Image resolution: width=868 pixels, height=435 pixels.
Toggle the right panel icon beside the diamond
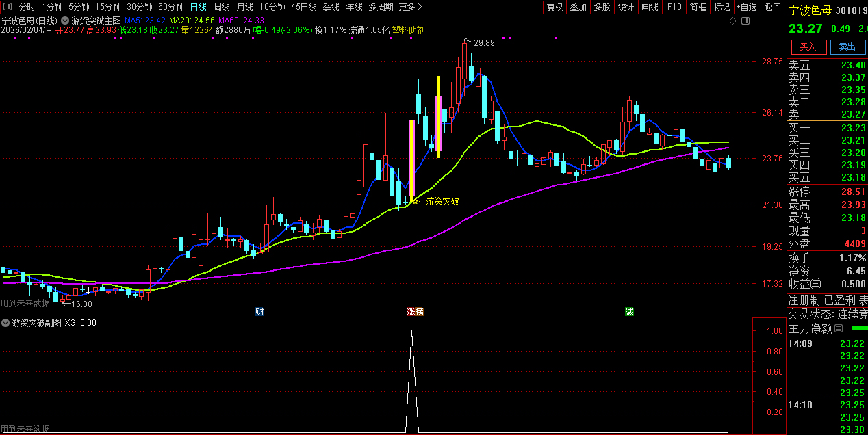tap(745, 21)
